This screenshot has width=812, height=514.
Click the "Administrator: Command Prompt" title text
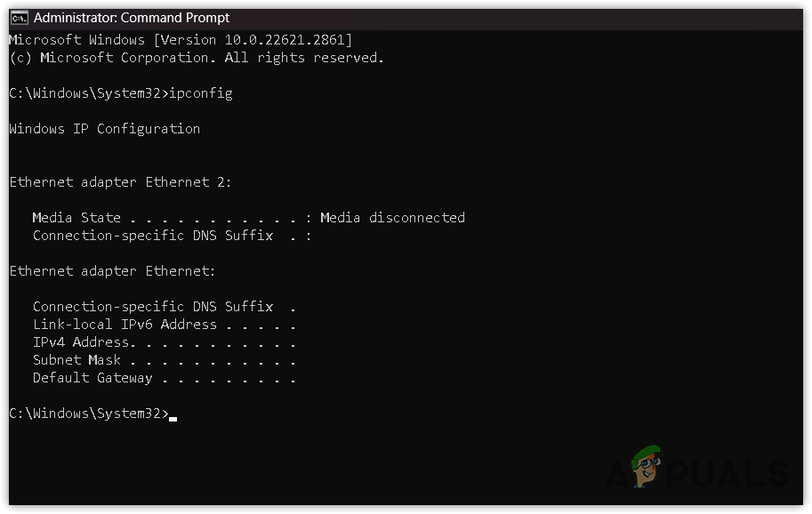click(132, 18)
